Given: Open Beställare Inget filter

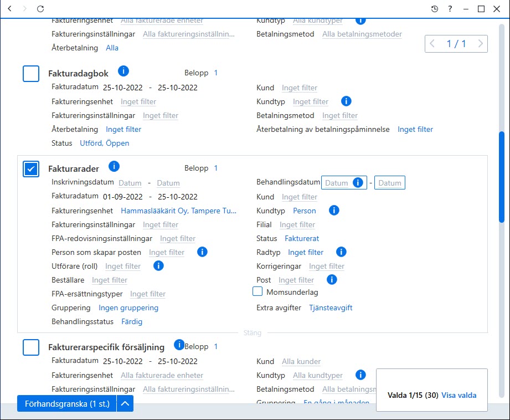Looking at the screenshot, I should click(110, 280).
